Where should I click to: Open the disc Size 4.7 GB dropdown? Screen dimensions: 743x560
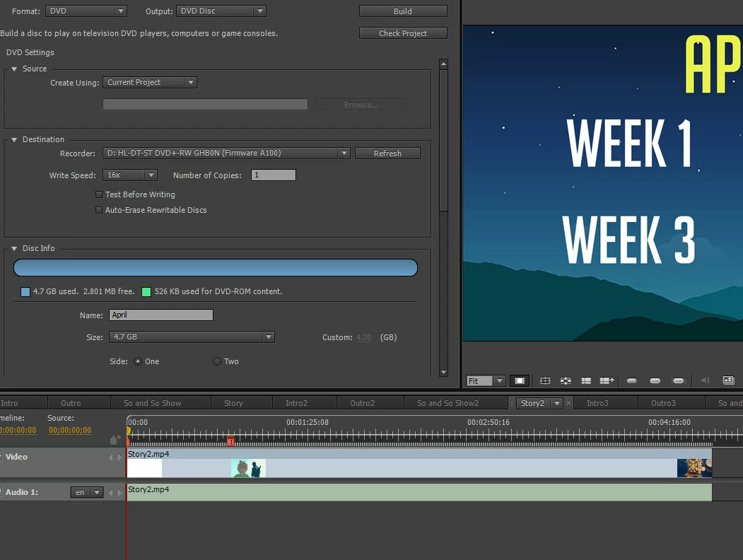[x=192, y=337]
